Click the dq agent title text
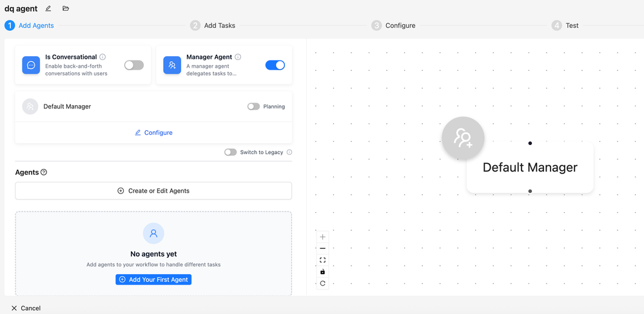 [21, 8]
